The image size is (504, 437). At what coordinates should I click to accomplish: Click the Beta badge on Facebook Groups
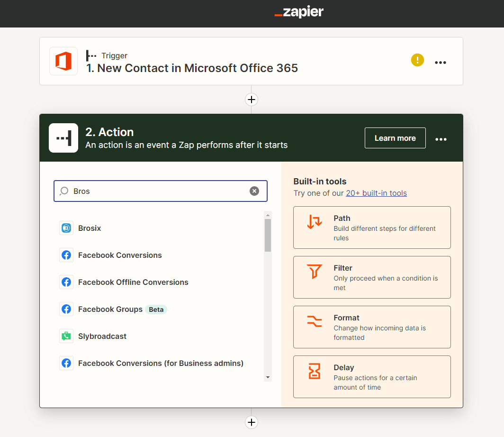coord(156,310)
